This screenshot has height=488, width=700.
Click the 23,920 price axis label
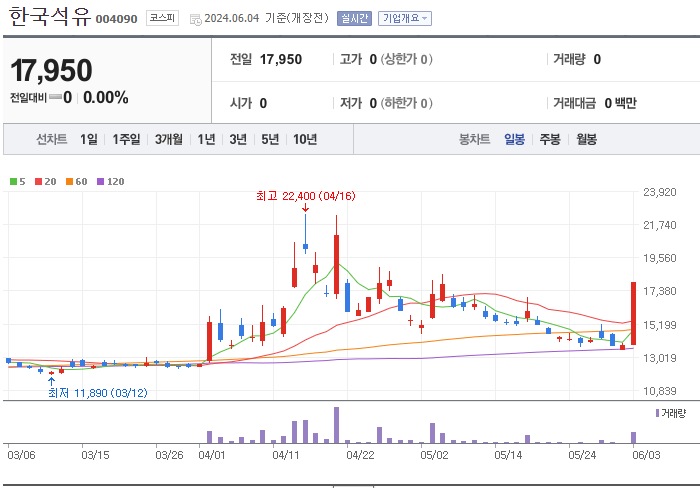click(660, 192)
